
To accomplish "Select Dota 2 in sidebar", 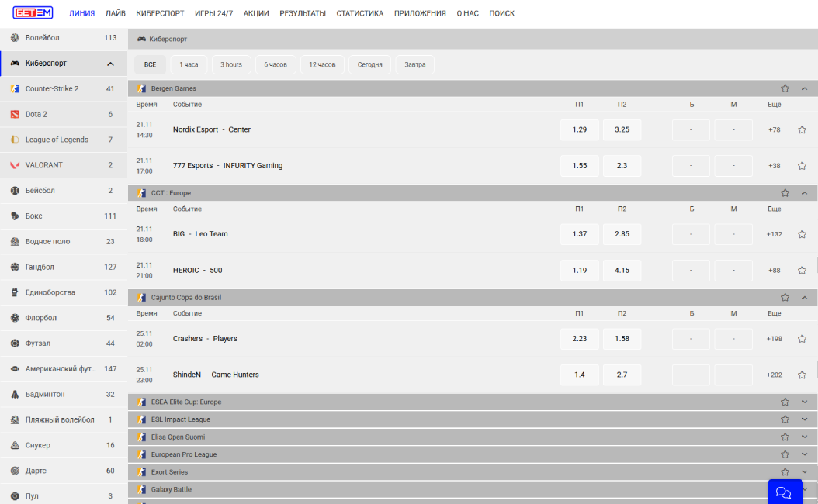I will click(x=36, y=114).
